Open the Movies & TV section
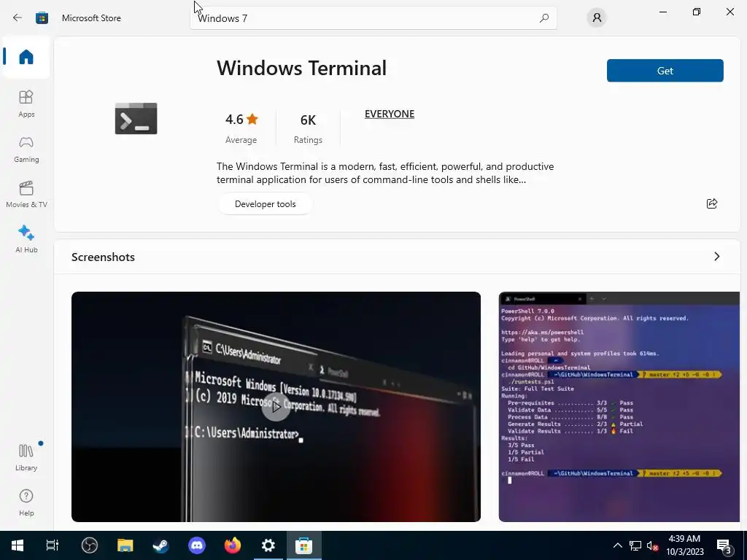Screen dimensions: 747x560 tap(26, 194)
